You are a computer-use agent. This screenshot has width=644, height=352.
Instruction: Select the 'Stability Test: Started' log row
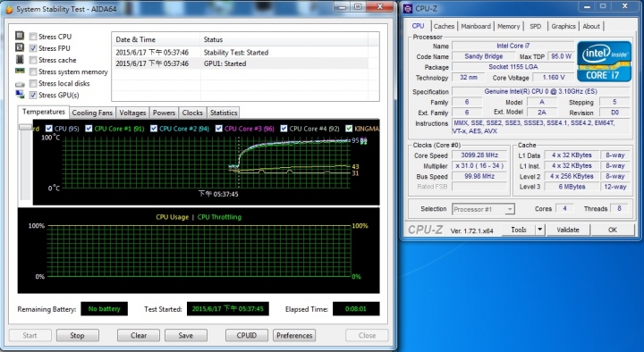tap(245, 53)
